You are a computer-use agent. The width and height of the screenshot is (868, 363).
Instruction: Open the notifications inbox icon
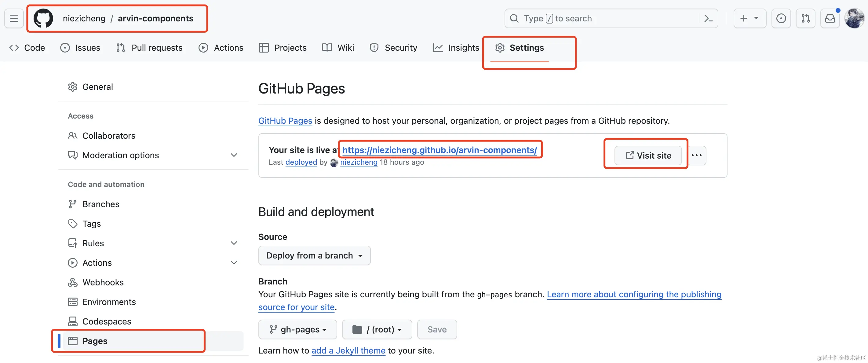coord(830,18)
